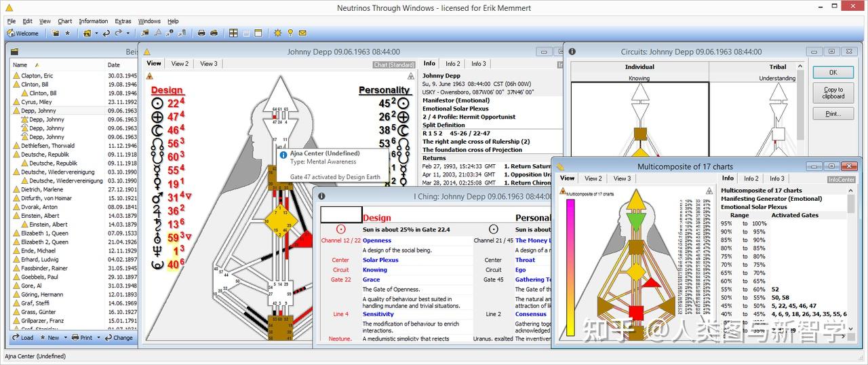Open dropdown arrow beside yellow folder icon
This screenshot has width=868, height=365.
click(x=96, y=33)
